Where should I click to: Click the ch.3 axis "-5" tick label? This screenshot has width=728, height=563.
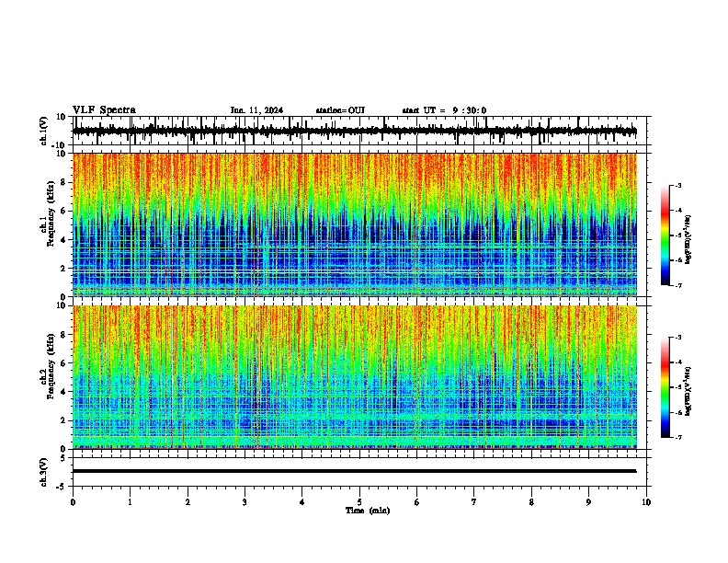point(62,487)
